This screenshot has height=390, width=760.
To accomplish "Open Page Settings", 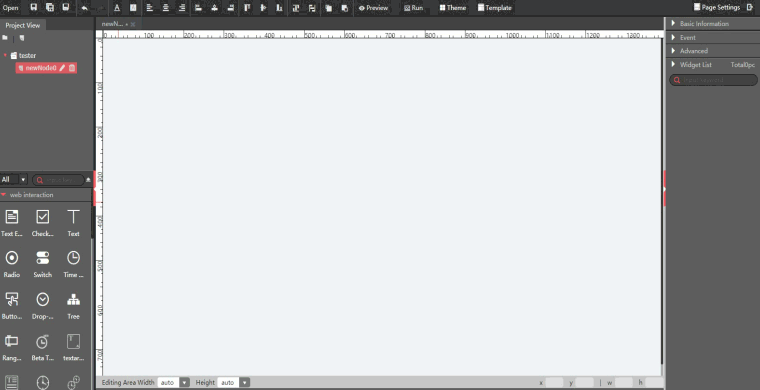I will (717, 7).
